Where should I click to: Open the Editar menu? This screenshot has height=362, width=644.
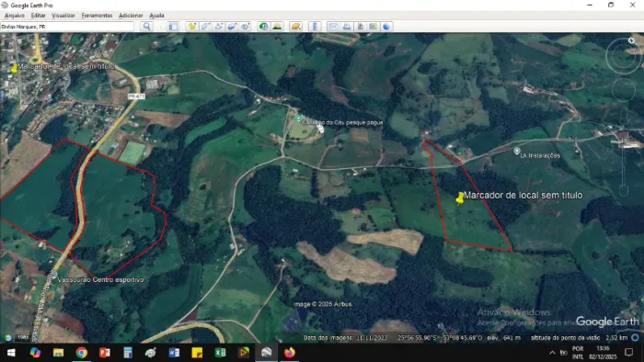tap(39, 16)
